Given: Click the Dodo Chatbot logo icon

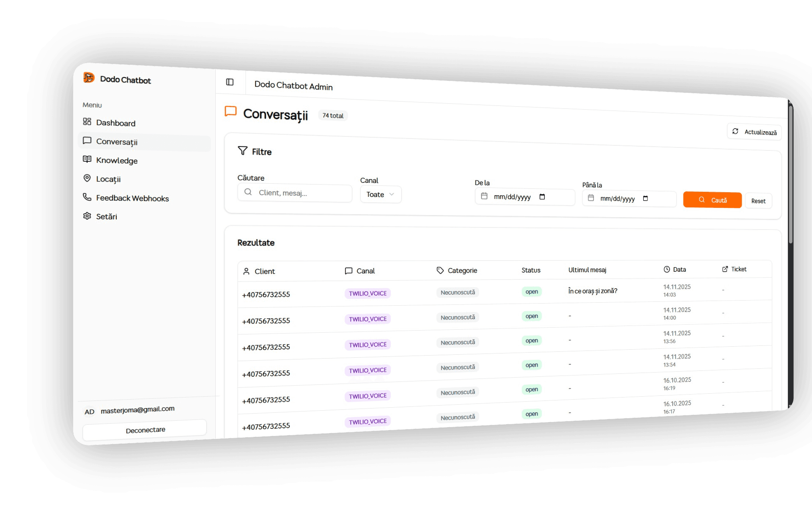Looking at the screenshot, I should (89, 78).
